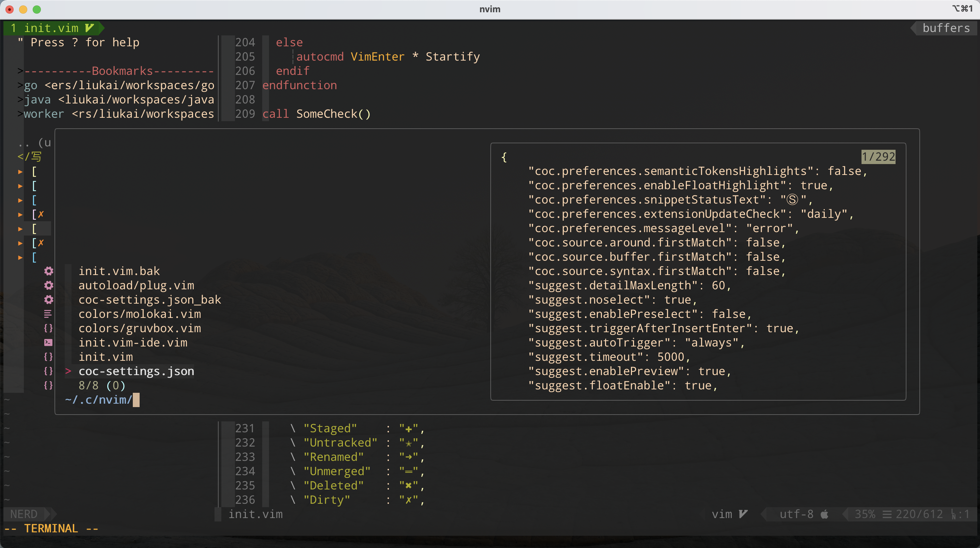The width and height of the screenshot is (980, 548).
Task: Select coc-settings.json in the NERDTree panel
Action: 135,370
